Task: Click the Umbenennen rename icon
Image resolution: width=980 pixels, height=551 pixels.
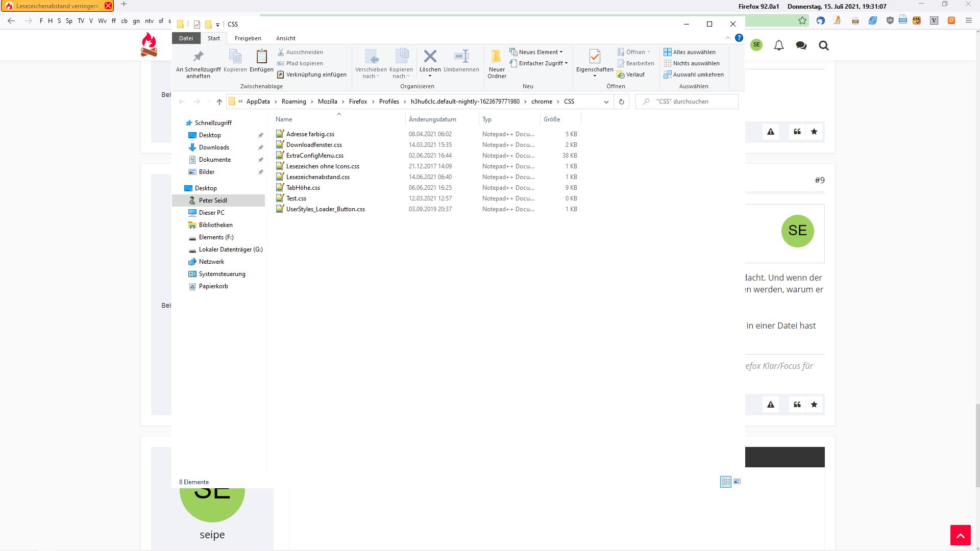Action: pyautogui.click(x=461, y=57)
